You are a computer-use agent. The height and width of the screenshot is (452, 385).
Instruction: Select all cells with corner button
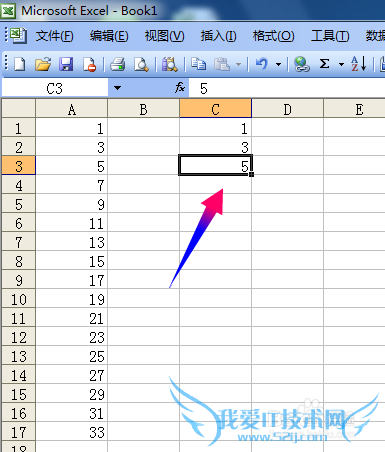pos(18,108)
